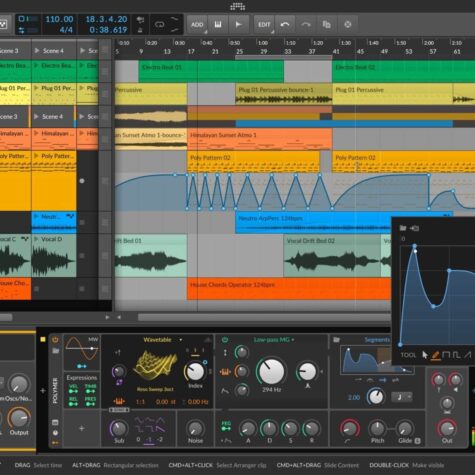
Task: Click the empty modulator slot plus
Action: (82, 428)
